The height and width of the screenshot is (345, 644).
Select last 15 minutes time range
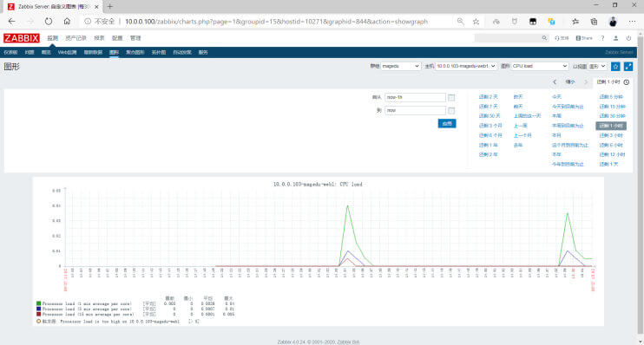pos(612,107)
